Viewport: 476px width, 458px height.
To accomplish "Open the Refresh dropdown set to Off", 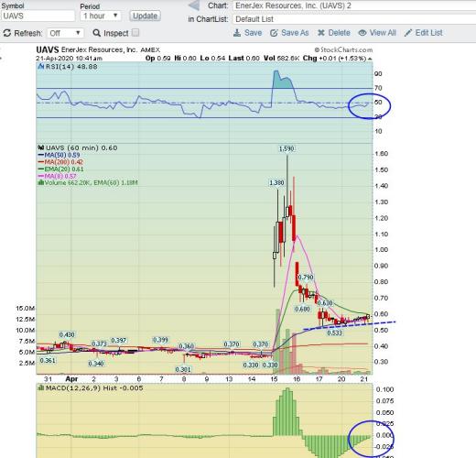I will click(65, 33).
